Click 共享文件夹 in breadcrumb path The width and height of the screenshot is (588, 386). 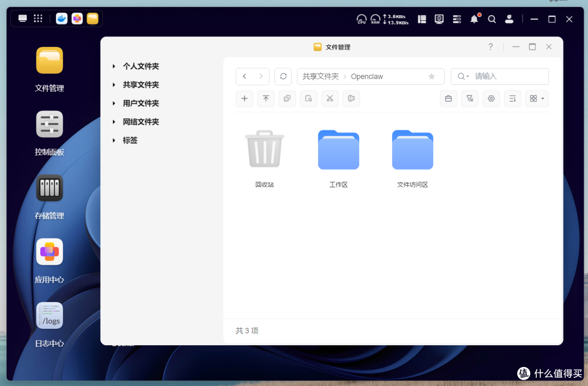coord(321,77)
